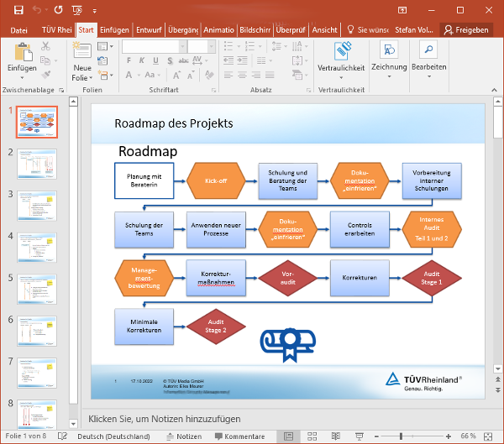Viewport: 504px width, 444px height.
Task: Click the Bearbeiten search icon
Action: click(x=428, y=50)
